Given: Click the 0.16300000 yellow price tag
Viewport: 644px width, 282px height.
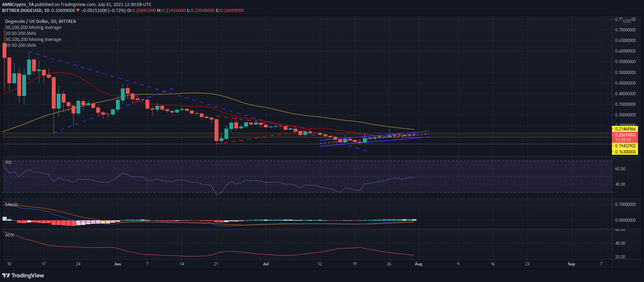Looking at the screenshot, I should click(x=625, y=152).
